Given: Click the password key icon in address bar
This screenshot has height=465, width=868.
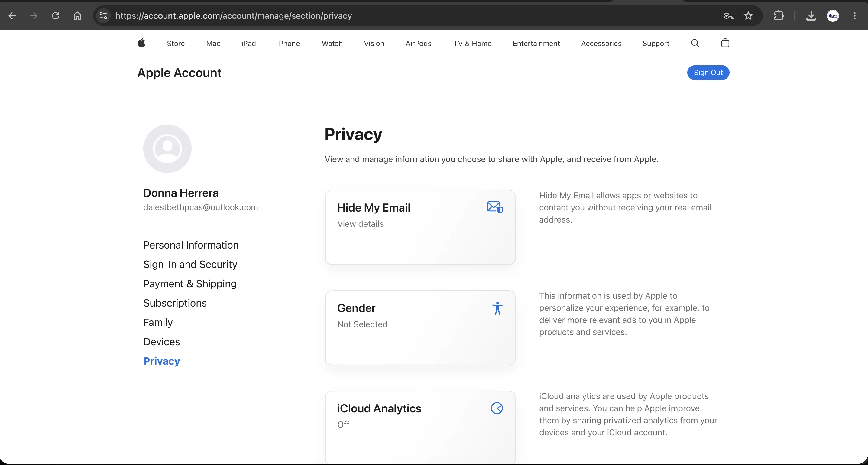Looking at the screenshot, I should pyautogui.click(x=728, y=15).
